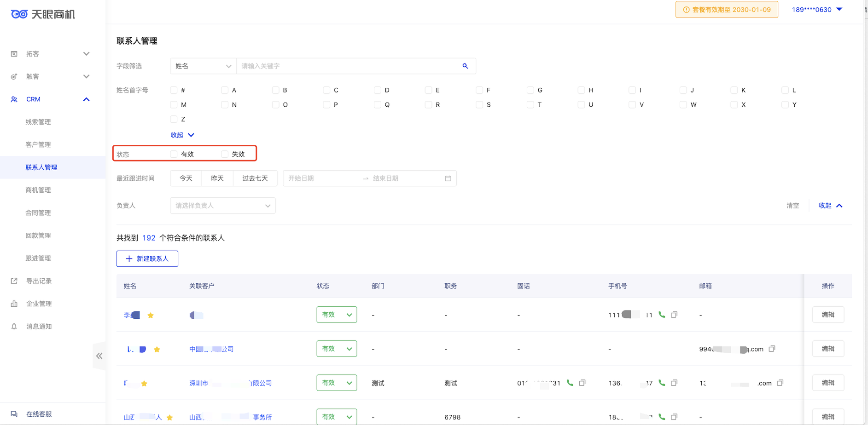Copy the mobile number in 深圳市 row
The image size is (868, 425).
pos(674,383)
